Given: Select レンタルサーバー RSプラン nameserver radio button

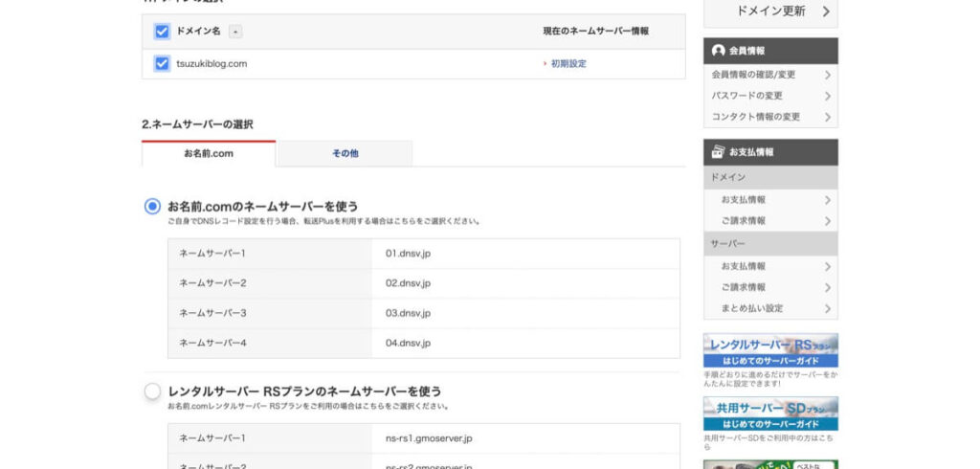Looking at the screenshot, I should [152, 391].
